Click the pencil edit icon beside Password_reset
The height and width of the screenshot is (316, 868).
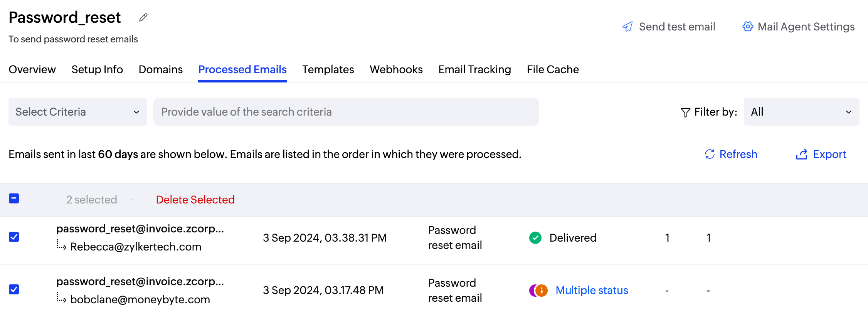(143, 18)
